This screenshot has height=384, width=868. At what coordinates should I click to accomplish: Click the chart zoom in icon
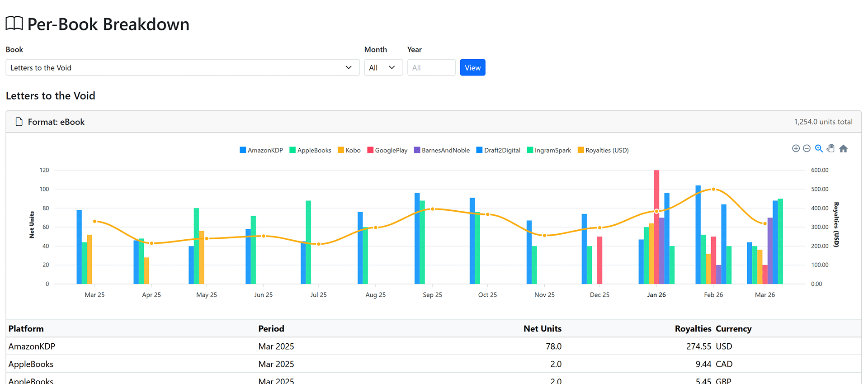tap(796, 148)
